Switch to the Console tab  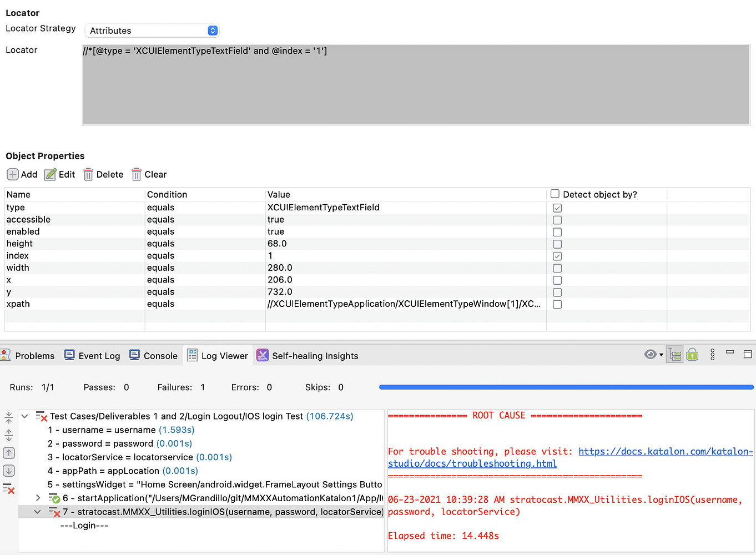point(160,355)
